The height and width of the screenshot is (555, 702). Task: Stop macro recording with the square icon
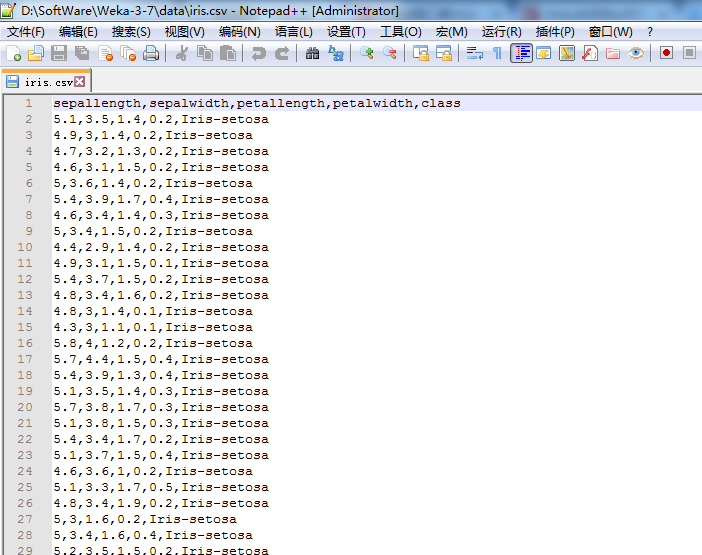coord(689,53)
